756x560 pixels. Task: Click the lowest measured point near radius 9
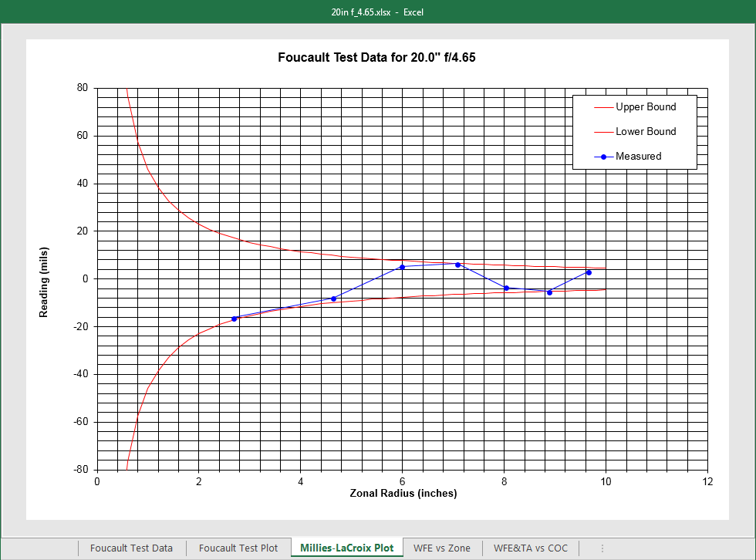(549, 292)
